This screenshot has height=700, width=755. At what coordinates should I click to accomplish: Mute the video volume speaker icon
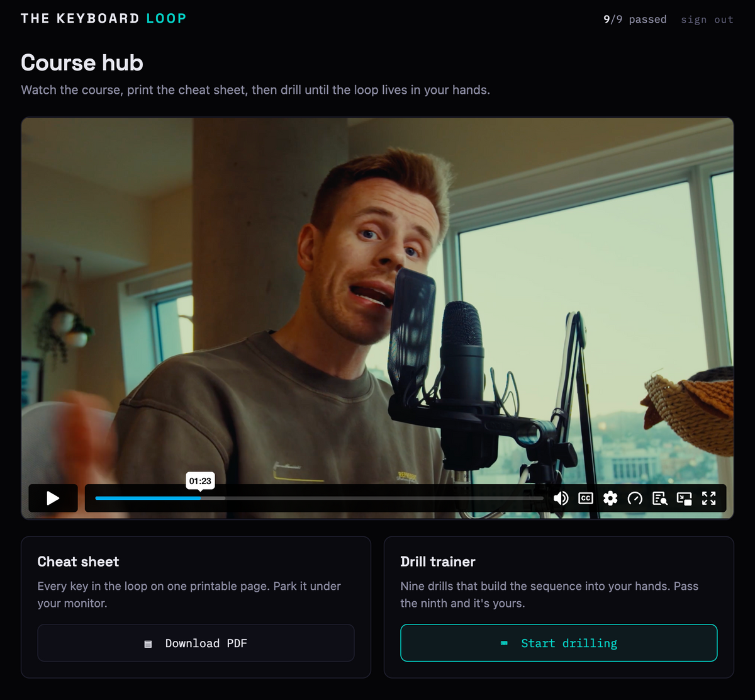[x=561, y=499]
